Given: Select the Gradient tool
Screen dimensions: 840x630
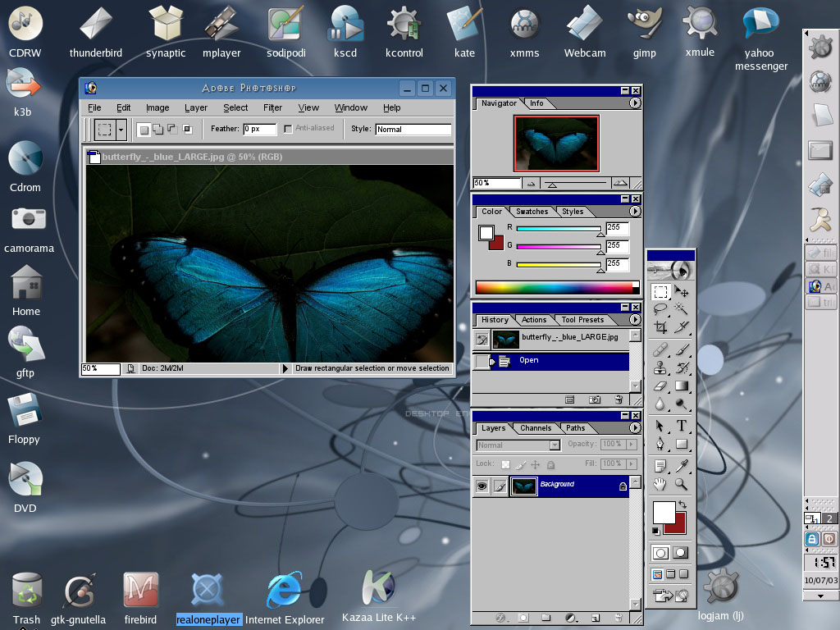Looking at the screenshot, I should point(682,386).
